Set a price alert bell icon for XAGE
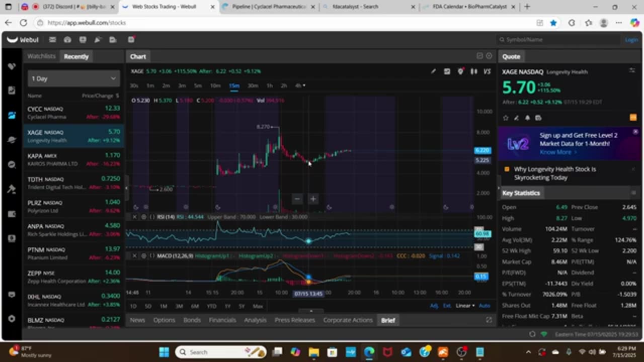 527,118
